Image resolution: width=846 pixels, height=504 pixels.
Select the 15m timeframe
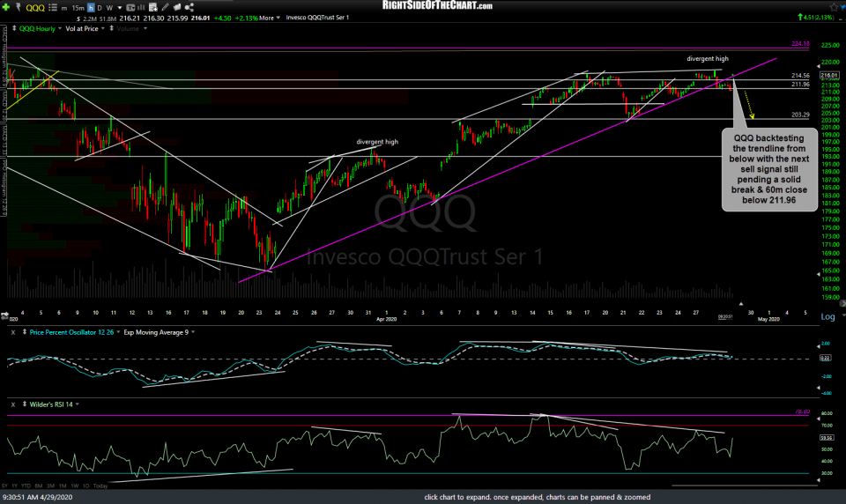78,8
